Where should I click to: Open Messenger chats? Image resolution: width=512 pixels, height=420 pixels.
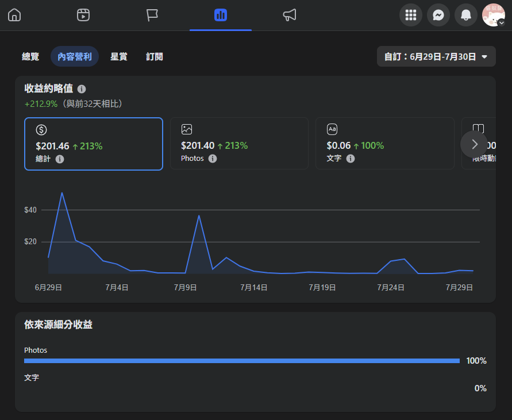[438, 15]
